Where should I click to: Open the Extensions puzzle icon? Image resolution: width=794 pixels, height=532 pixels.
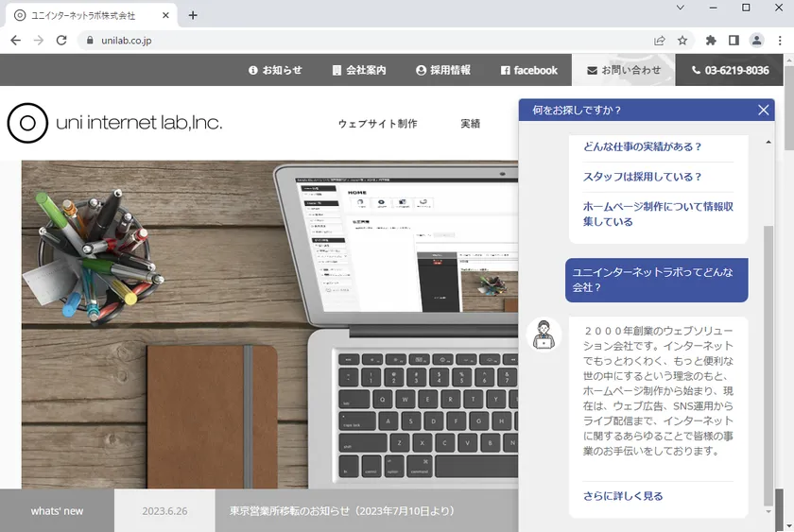pos(711,41)
